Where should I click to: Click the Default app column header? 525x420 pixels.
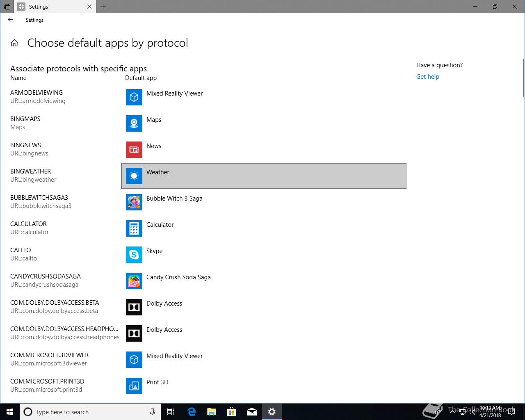click(141, 78)
